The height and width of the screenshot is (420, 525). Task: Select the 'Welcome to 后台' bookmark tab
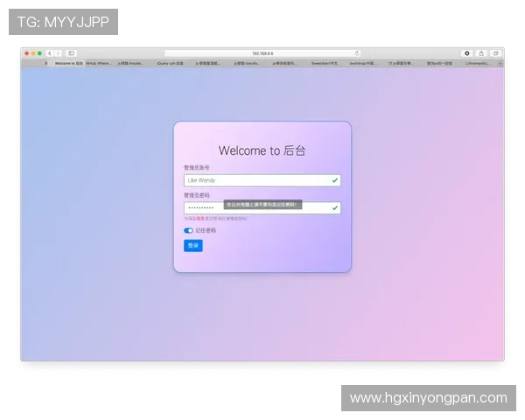[68, 63]
